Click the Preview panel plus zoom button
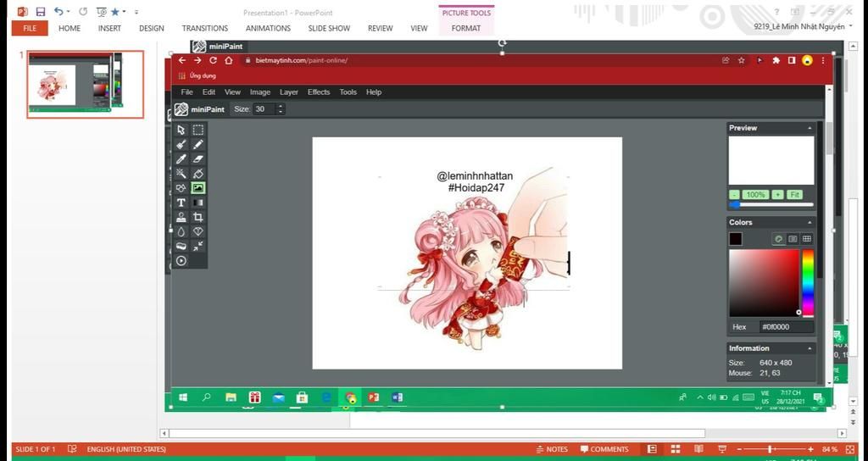The image size is (868, 461). point(778,195)
